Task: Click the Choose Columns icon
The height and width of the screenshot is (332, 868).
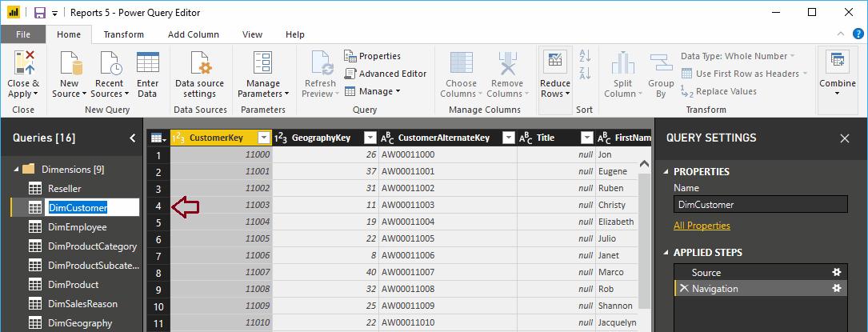Action: pyautogui.click(x=461, y=63)
